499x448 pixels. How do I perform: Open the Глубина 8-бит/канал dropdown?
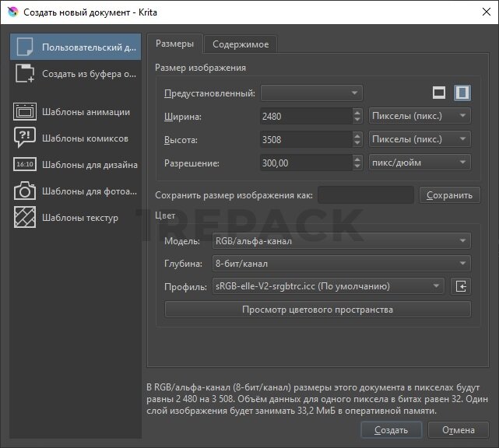point(341,264)
